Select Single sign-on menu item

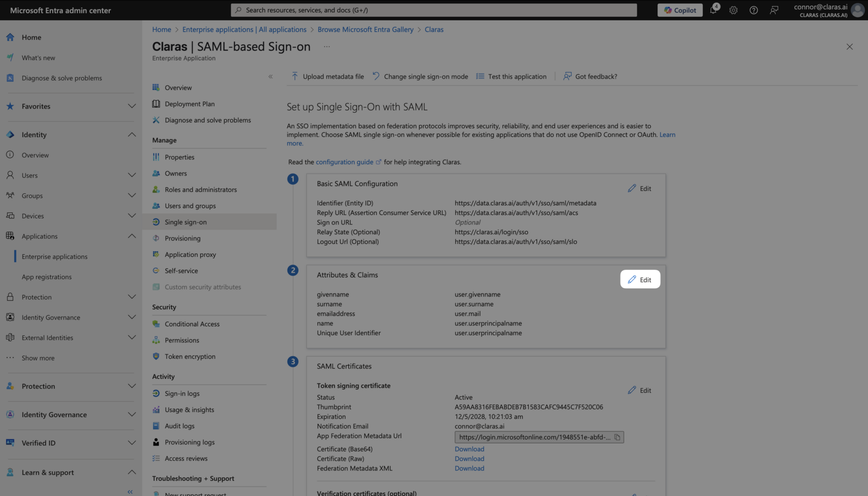point(209,222)
